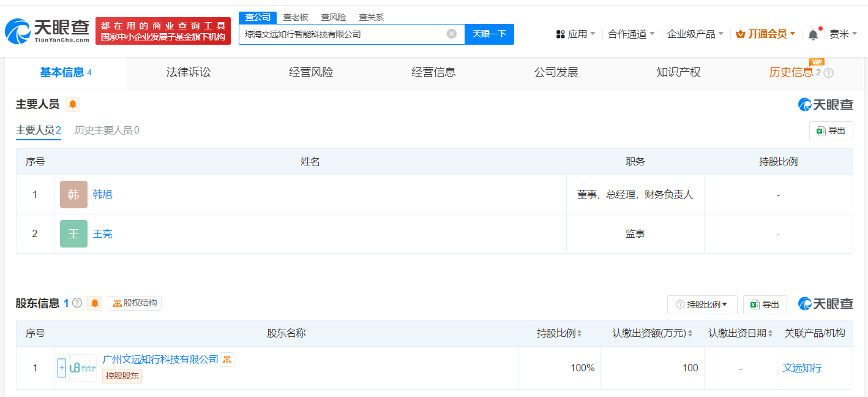The width and height of the screenshot is (868, 397).
Task: Open the 持股比例 filter dropdown
Action: (x=702, y=304)
